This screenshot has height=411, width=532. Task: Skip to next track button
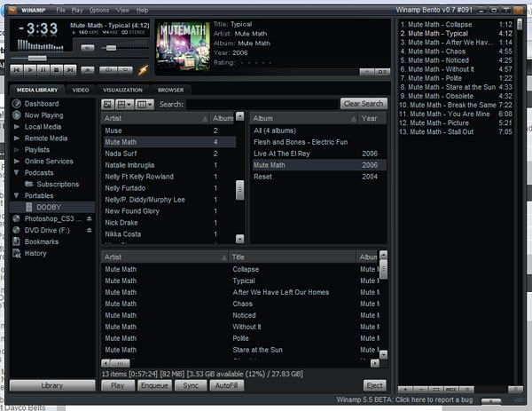pos(70,70)
